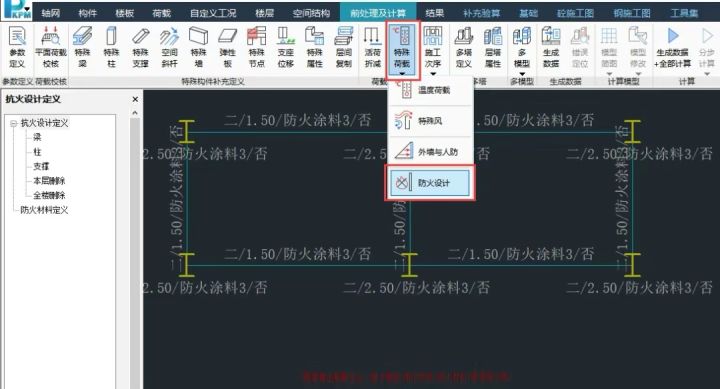Screen dimensions: 720x389
Task: Open 层塔属性 story-tower attributes
Action: pyautogui.click(x=493, y=47)
